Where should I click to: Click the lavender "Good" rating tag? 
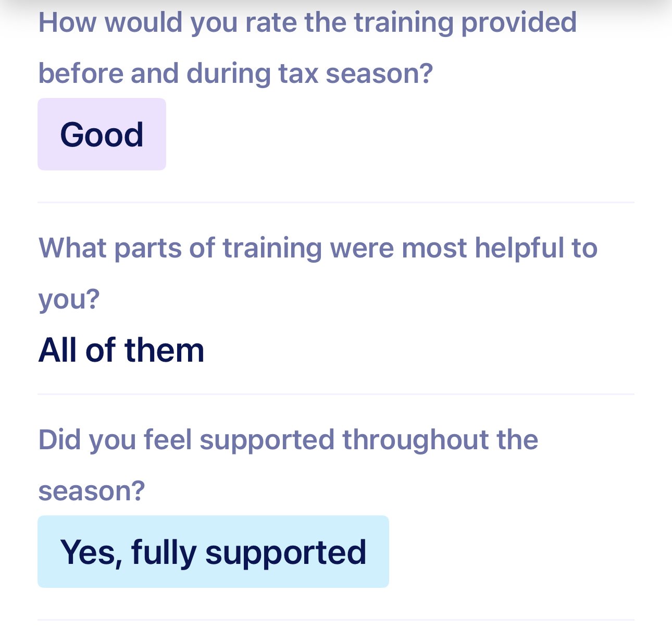[x=102, y=134]
